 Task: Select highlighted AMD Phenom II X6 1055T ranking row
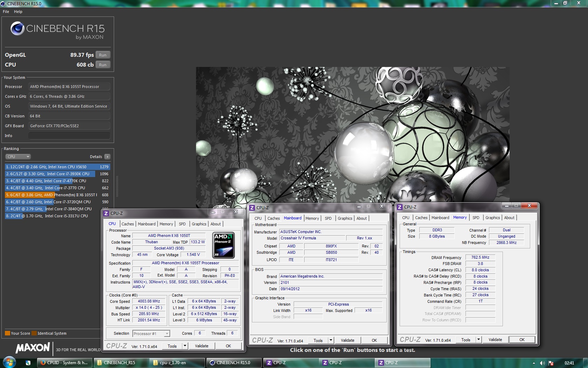(57, 195)
